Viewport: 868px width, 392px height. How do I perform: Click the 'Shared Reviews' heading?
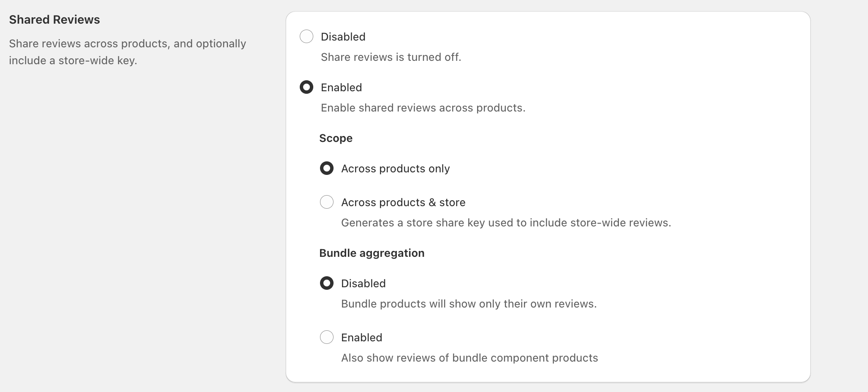[54, 19]
